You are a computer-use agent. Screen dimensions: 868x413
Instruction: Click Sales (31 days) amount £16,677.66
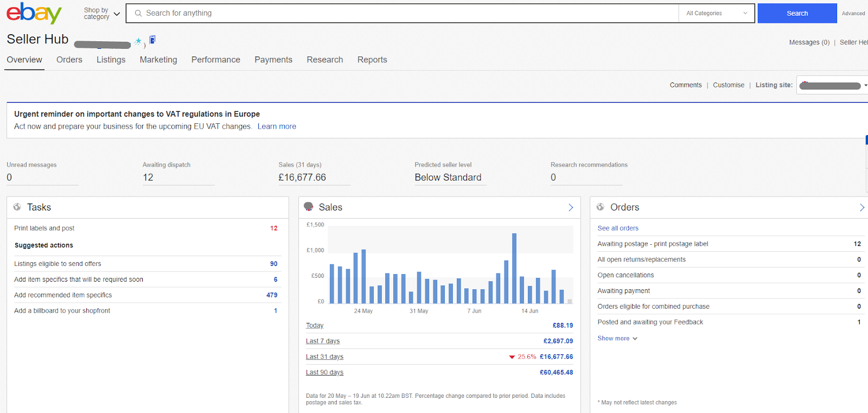pos(302,177)
